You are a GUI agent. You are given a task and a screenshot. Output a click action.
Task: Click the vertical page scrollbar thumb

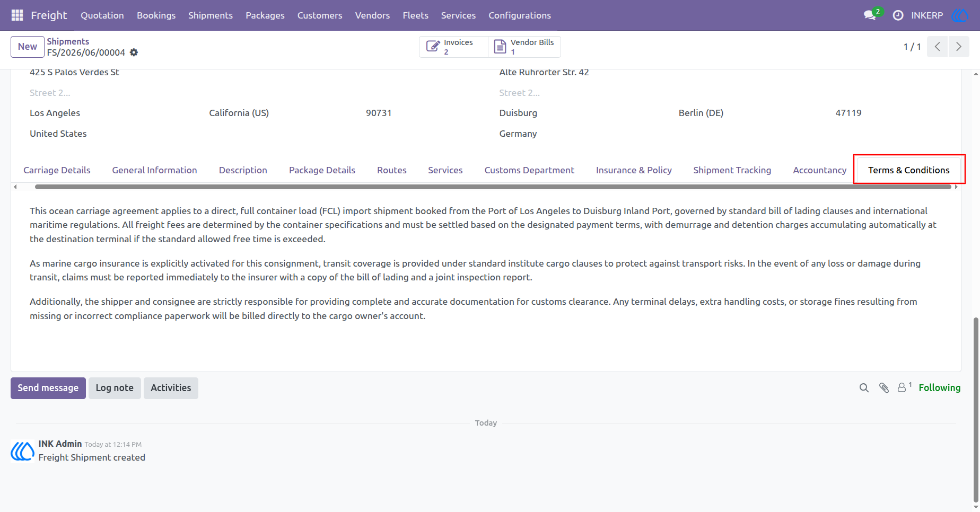(x=976, y=409)
